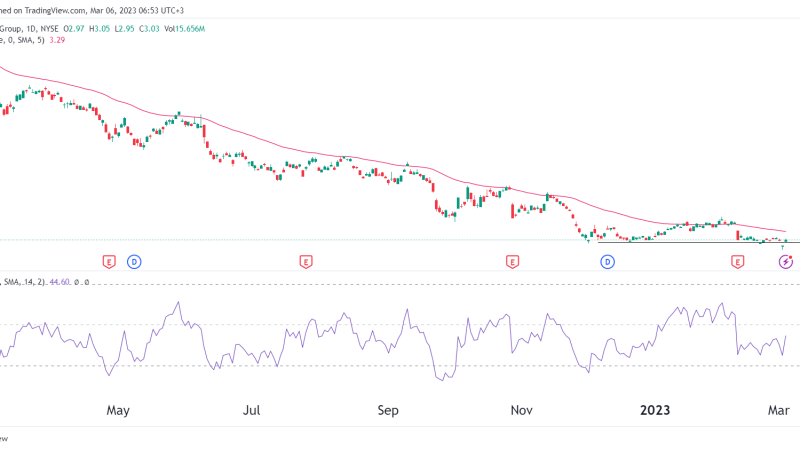The width and height of the screenshot is (800, 450).
Task: Open the dividend D marker near May
Action: pos(134,262)
